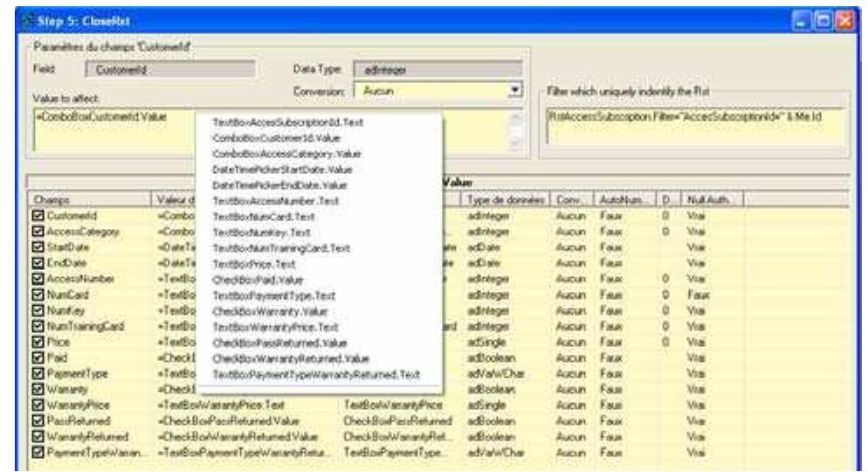Toggle the AccessCategory row checkbox
Viewport: 868px width, 472px height.
tap(38, 232)
